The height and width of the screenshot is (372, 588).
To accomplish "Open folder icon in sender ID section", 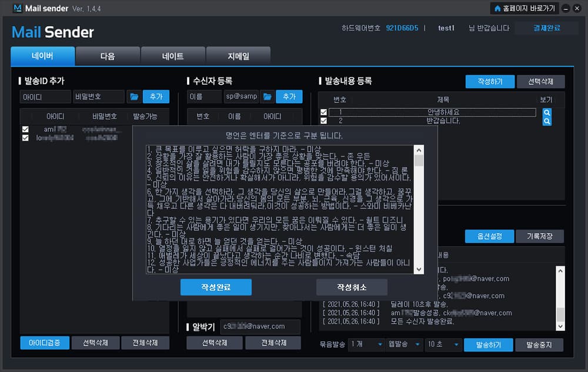I will [134, 97].
